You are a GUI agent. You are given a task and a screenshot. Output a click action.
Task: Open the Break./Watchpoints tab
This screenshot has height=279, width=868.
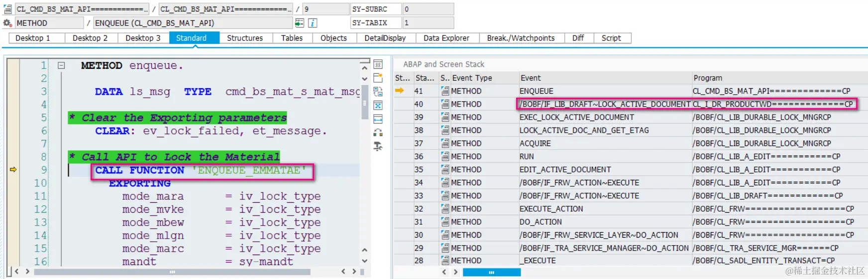[521, 38]
